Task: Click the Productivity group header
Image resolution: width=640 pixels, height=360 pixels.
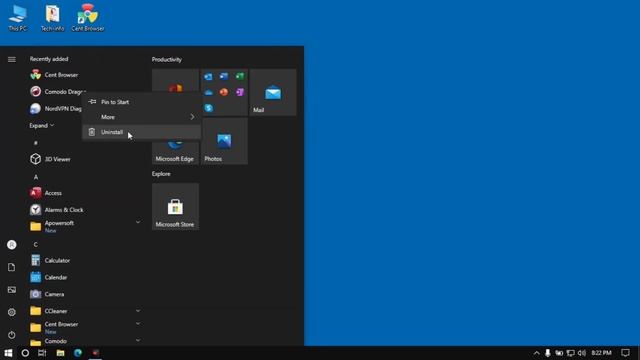Action: (167, 60)
